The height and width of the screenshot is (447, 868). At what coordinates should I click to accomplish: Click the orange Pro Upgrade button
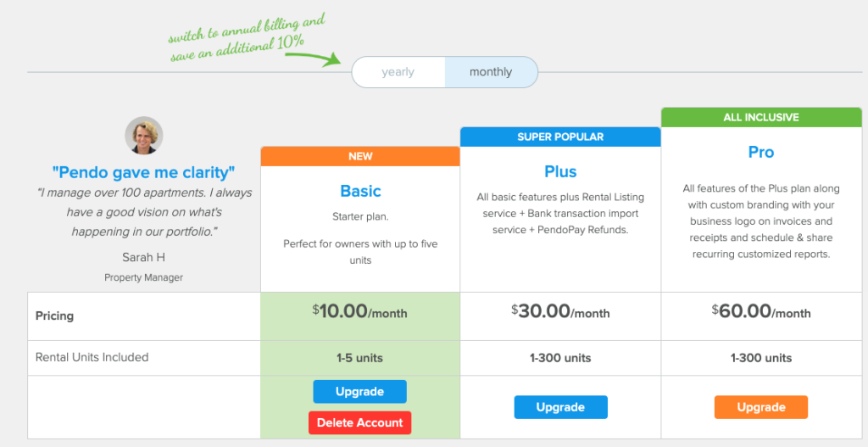click(x=761, y=407)
